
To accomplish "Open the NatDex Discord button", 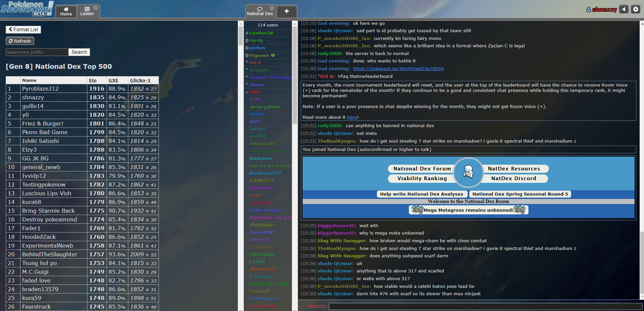I will pyautogui.click(x=514, y=178).
